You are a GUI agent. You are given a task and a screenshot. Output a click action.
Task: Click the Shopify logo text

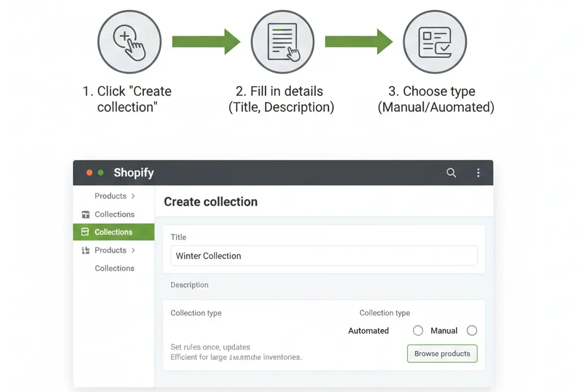coord(134,173)
